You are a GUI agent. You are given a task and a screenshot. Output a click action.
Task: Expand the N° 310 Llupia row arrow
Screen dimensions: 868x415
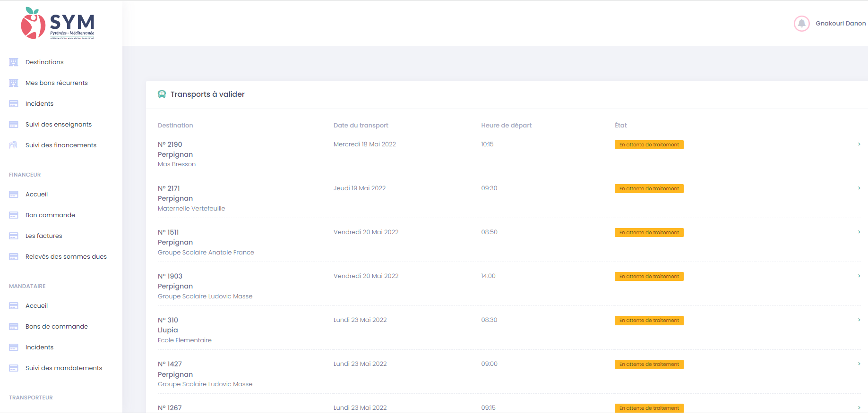tap(859, 320)
